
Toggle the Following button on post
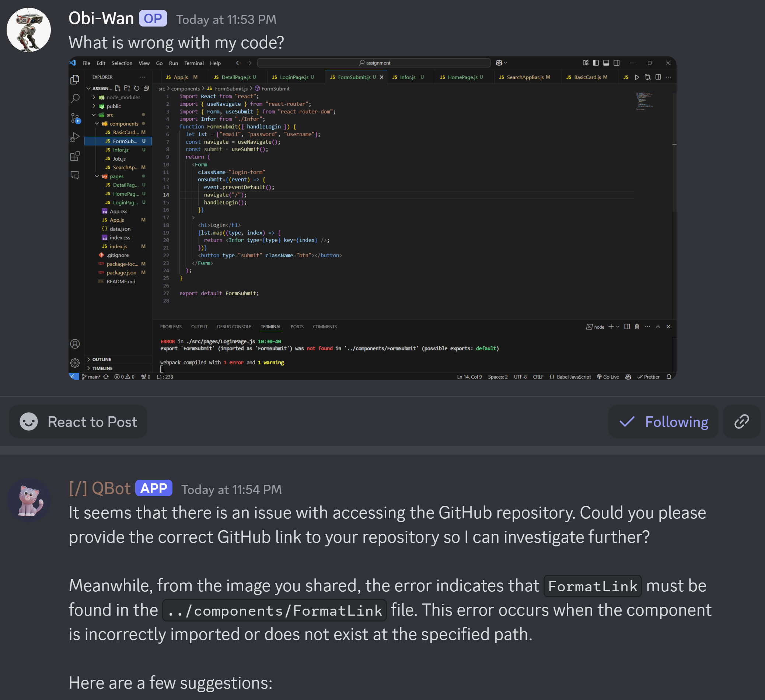(663, 421)
